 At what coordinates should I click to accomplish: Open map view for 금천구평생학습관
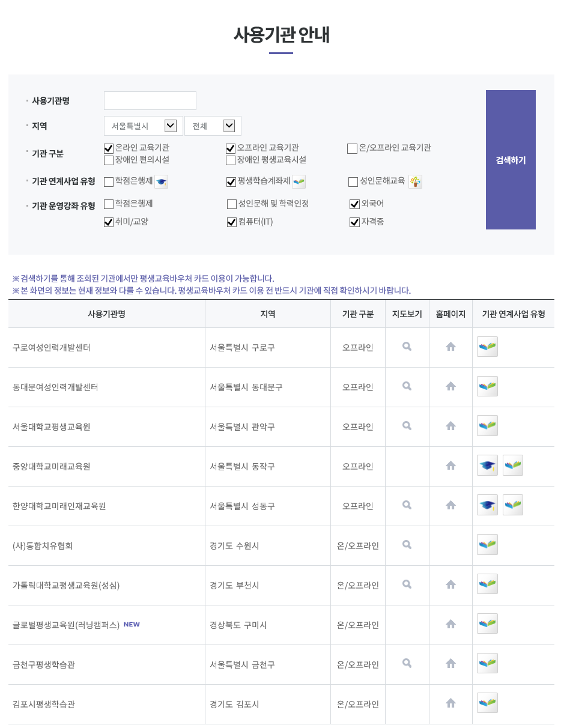(x=407, y=664)
